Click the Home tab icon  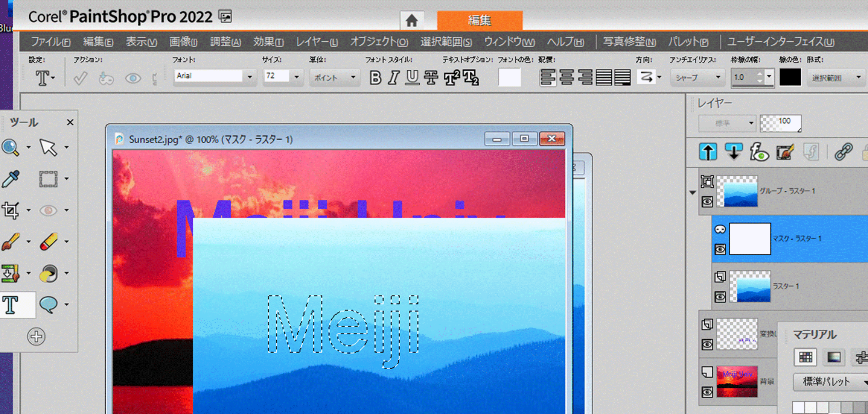point(411,20)
